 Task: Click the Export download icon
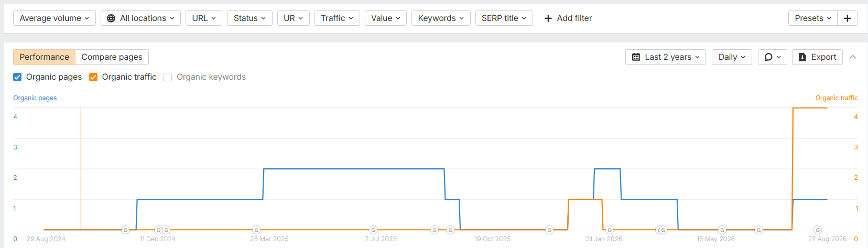click(802, 57)
